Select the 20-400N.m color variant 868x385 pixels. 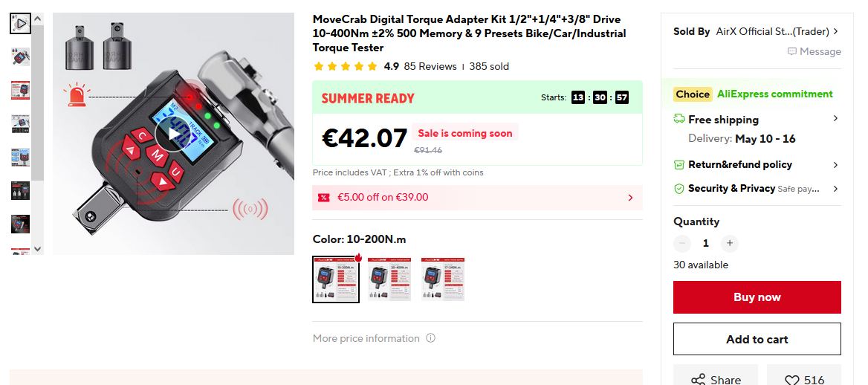tap(389, 279)
